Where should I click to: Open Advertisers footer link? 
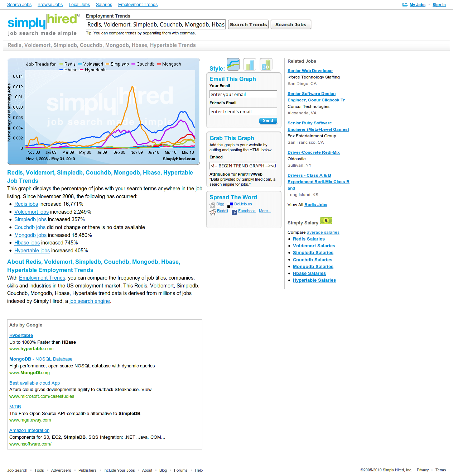(61, 470)
